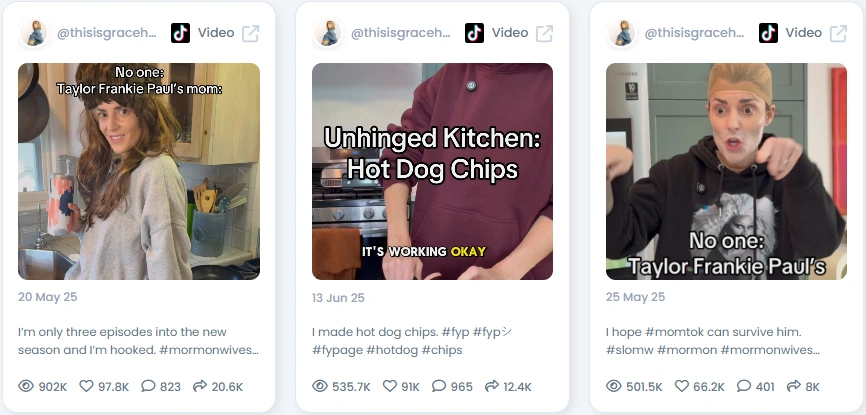The image size is (866, 415).
Task: Open the Unhinged Kitchen Hot Dog Chips thumbnail
Action: (432, 171)
